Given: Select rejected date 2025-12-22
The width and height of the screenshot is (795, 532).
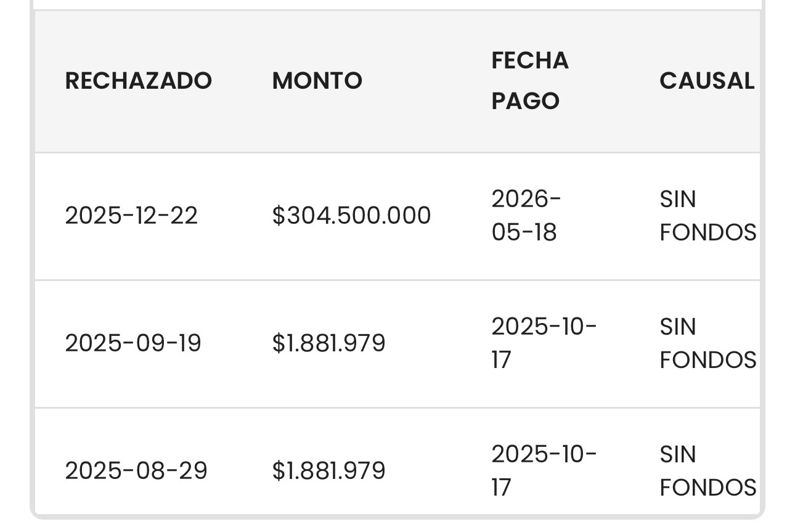Looking at the screenshot, I should (x=131, y=216).
